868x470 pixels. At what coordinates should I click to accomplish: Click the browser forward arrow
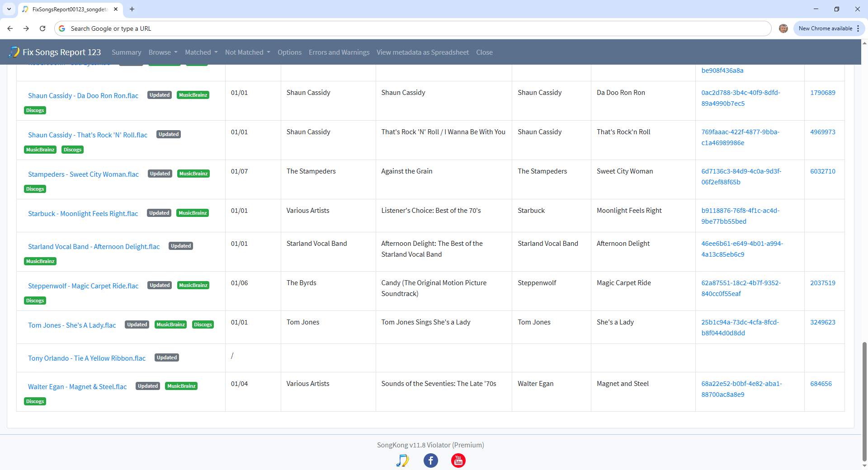pyautogui.click(x=26, y=28)
